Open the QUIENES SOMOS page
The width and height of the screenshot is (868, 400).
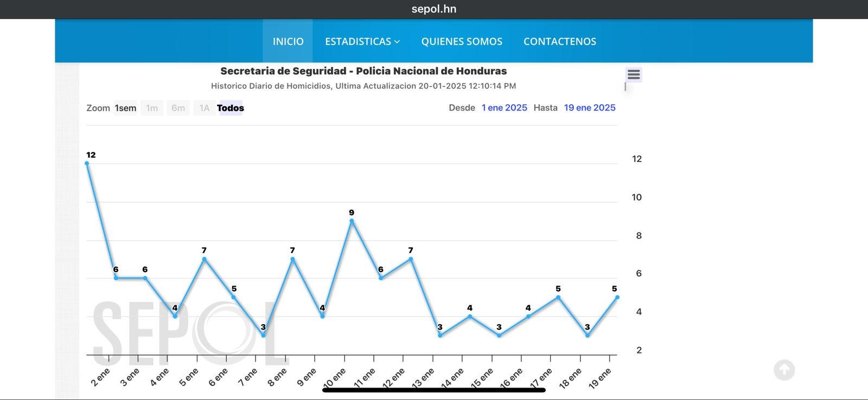tap(462, 42)
